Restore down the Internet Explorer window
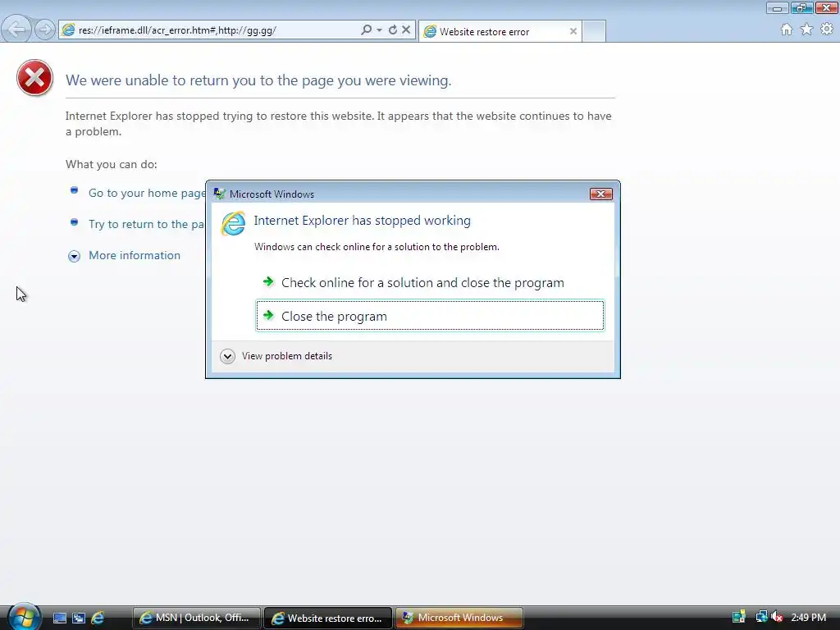Screen dimensions: 840x630 (x=801, y=8)
